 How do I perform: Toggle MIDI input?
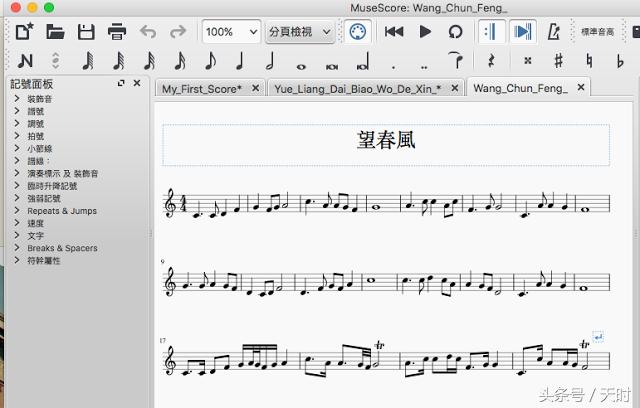point(358,31)
